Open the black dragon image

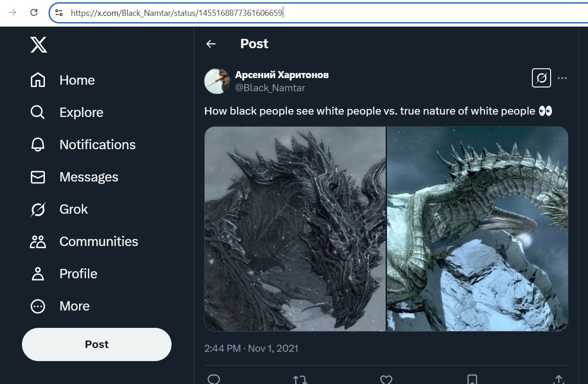pyautogui.click(x=295, y=229)
